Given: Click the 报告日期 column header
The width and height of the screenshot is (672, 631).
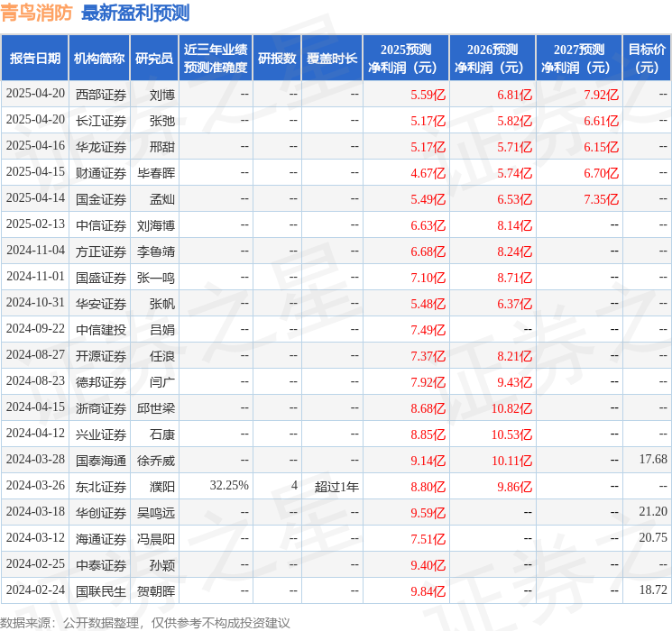Looking at the screenshot, I should tap(34, 59).
